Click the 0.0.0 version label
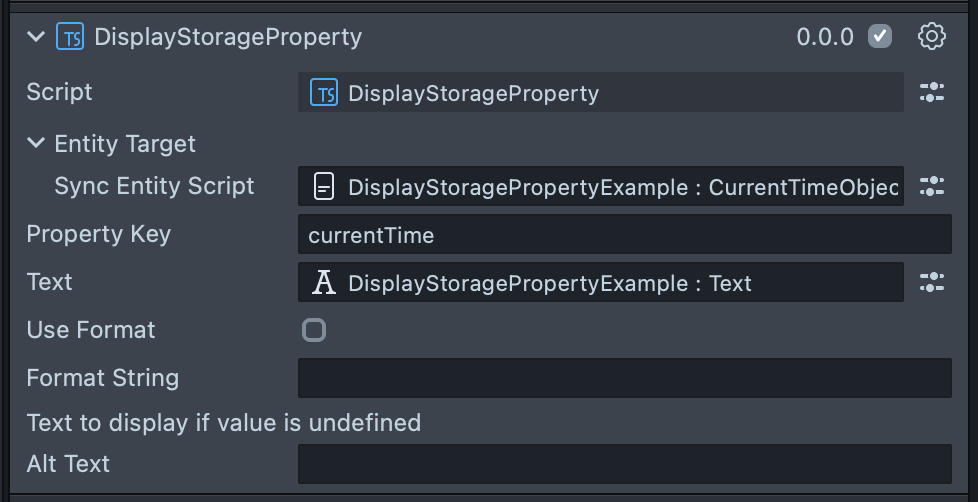 [x=825, y=37]
